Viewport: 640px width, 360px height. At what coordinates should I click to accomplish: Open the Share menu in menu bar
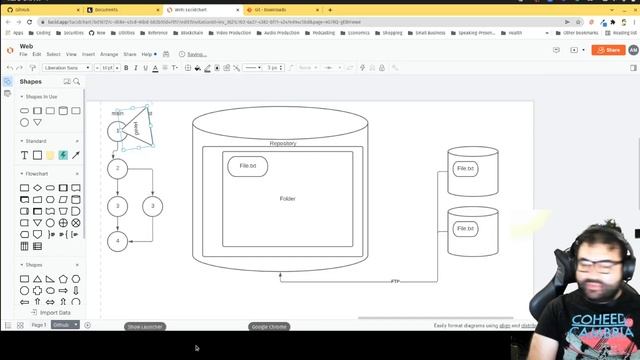pos(130,54)
